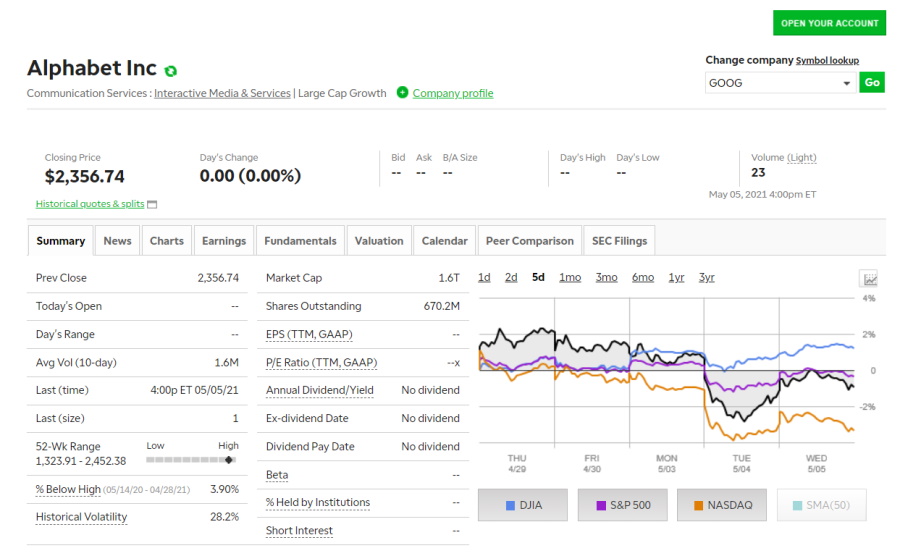Click the P/E Ratio (TTM, GAAP) term
Screen dimensions: 900x556
click(x=321, y=363)
